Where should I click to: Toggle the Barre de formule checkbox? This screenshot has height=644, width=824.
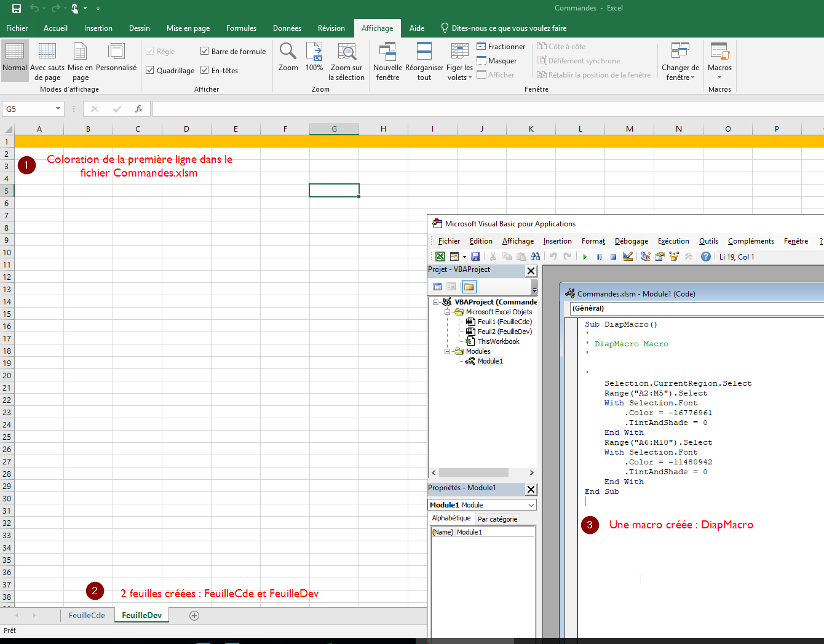pos(205,51)
